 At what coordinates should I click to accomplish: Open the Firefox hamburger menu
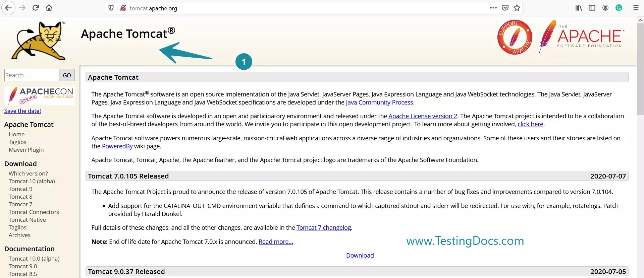click(x=636, y=8)
